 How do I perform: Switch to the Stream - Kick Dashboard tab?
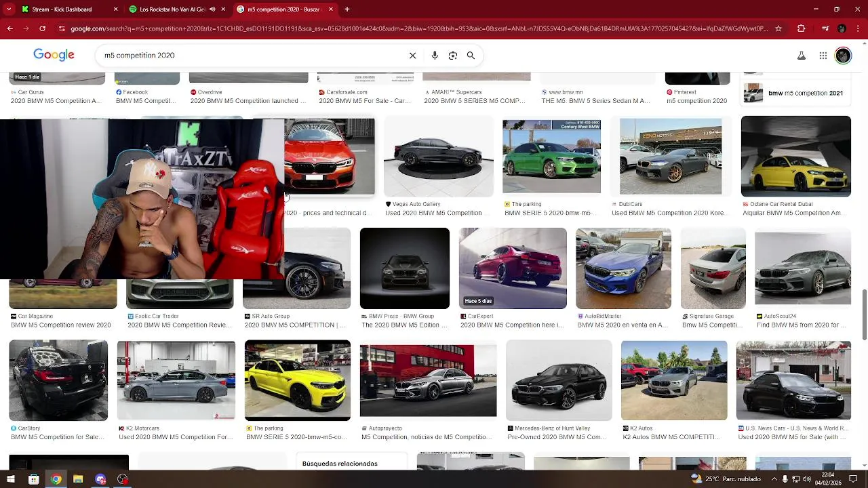[x=68, y=9]
